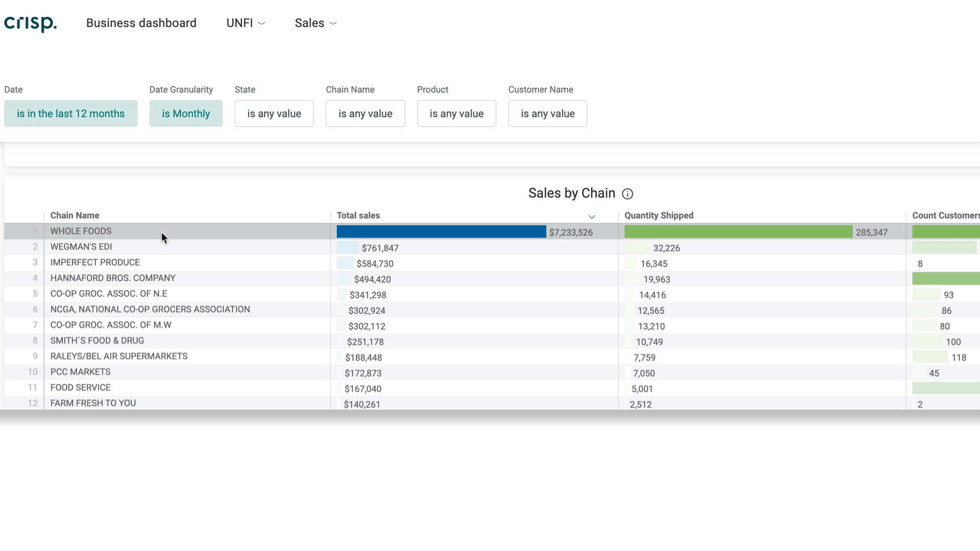Click 12,565 quantity shipped value
980x551 pixels.
[651, 311]
